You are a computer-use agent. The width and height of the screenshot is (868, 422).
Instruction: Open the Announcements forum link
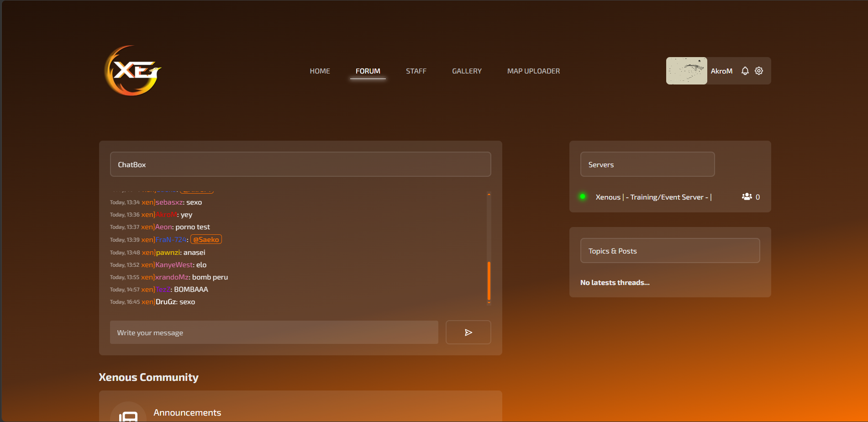coord(187,412)
